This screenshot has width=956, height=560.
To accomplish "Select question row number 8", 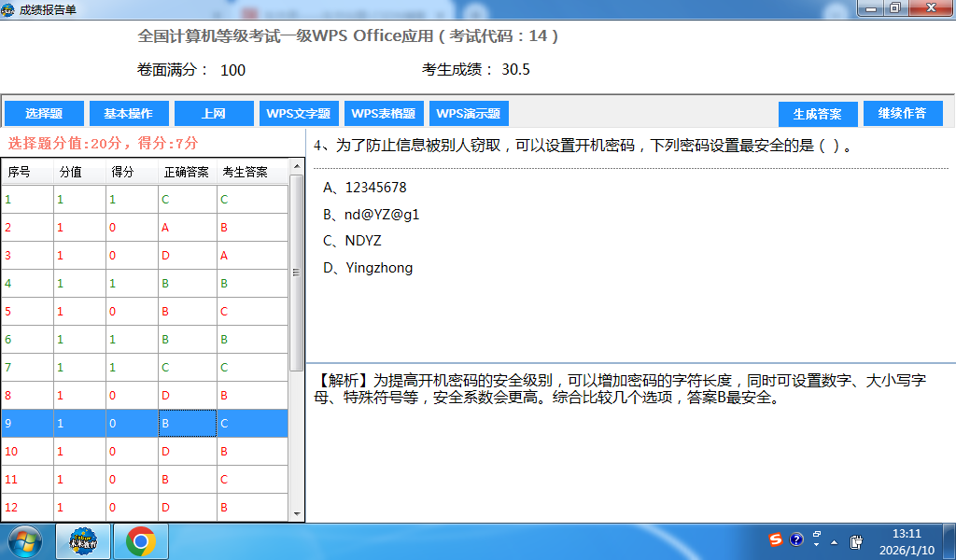I will (145, 396).
